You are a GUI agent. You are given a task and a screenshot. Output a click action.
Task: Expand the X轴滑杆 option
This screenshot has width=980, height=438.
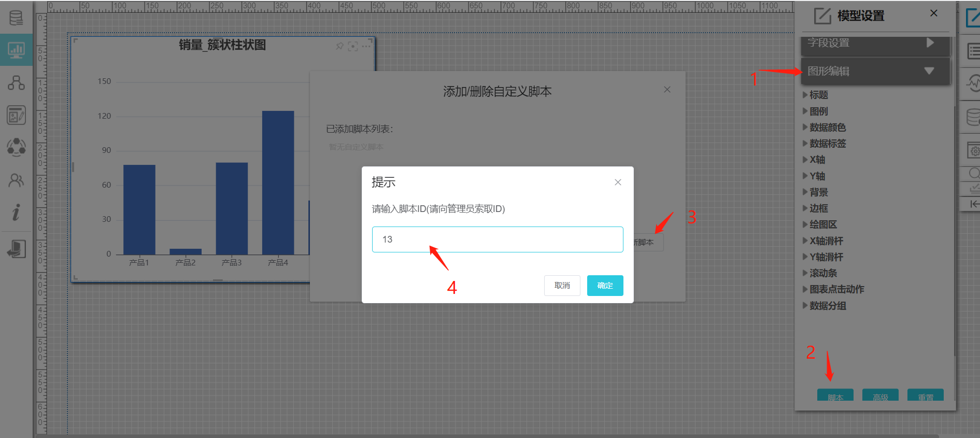pyautogui.click(x=826, y=241)
